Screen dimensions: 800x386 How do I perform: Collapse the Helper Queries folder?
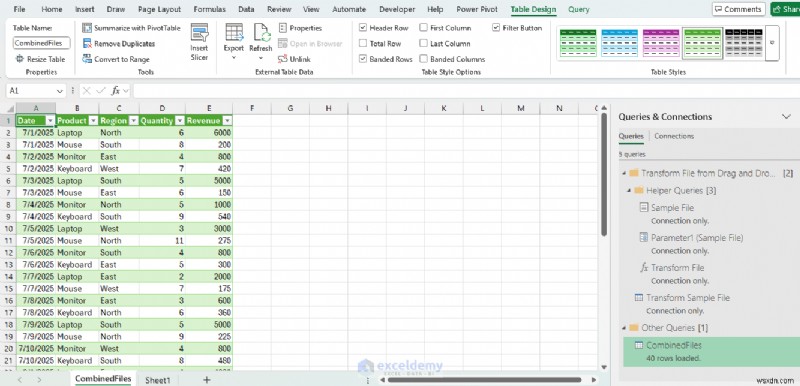pos(628,191)
